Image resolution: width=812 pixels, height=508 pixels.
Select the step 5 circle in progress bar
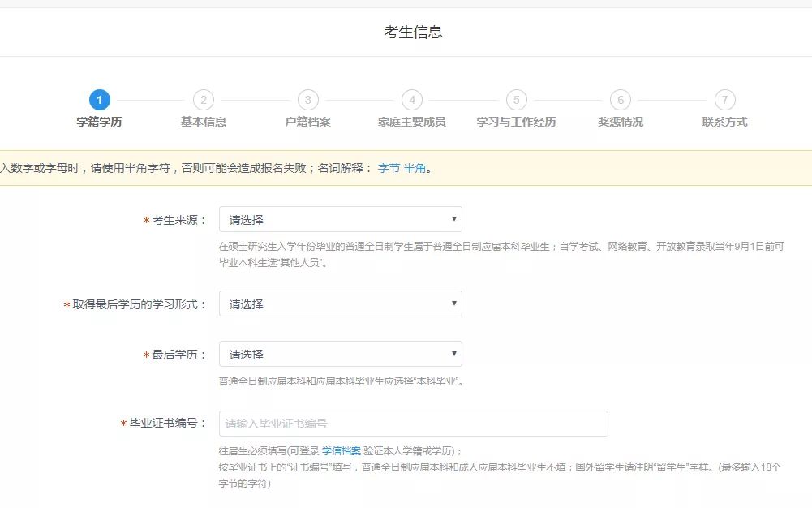click(516, 100)
